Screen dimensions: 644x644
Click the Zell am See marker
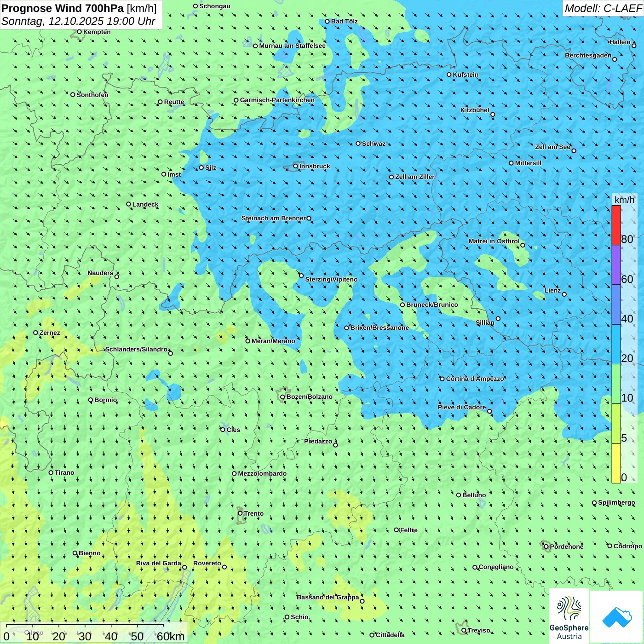pyautogui.click(x=574, y=150)
